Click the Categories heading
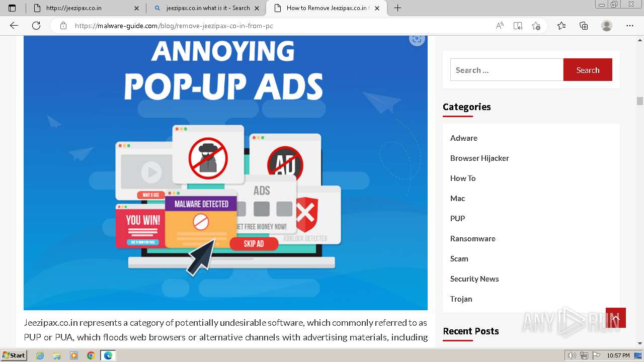 467,107
